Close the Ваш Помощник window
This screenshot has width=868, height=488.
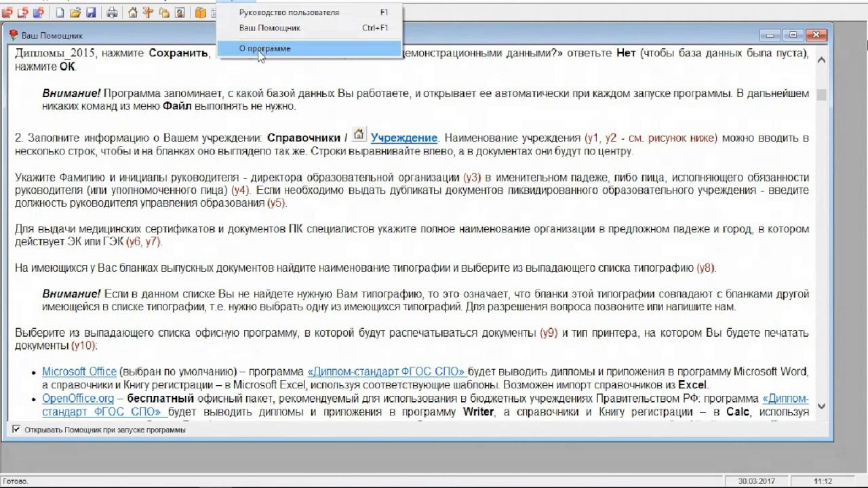tap(816, 35)
